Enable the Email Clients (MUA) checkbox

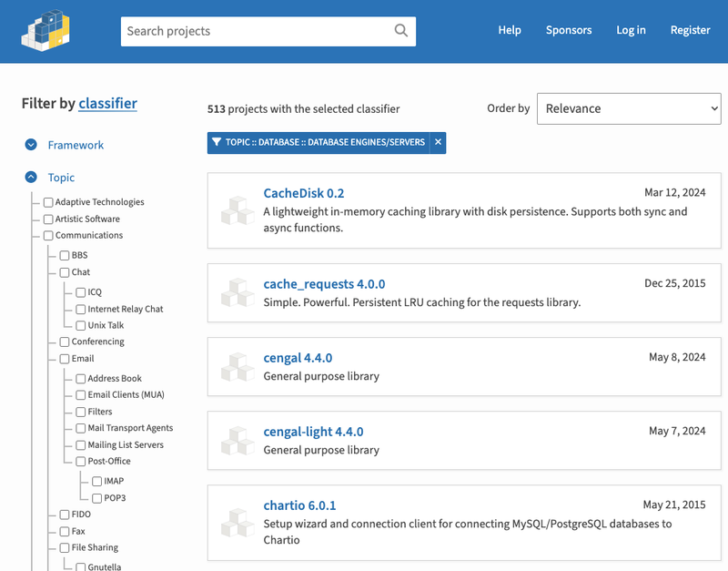[81, 395]
